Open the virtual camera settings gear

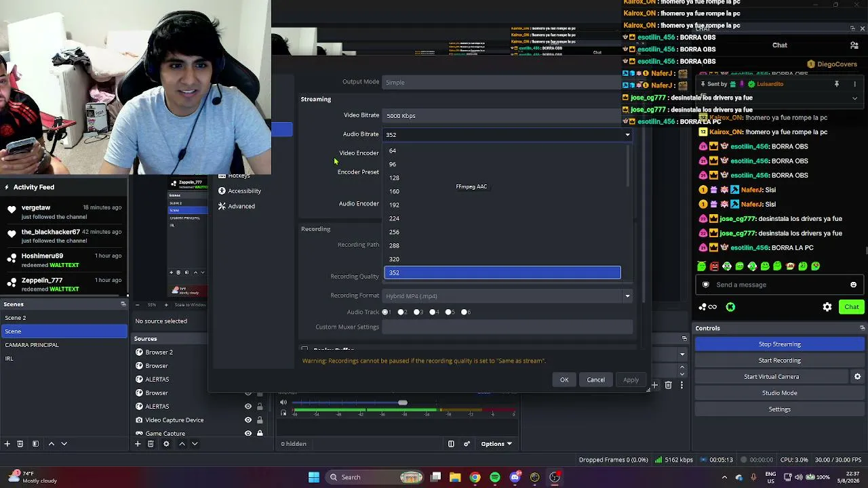857,377
